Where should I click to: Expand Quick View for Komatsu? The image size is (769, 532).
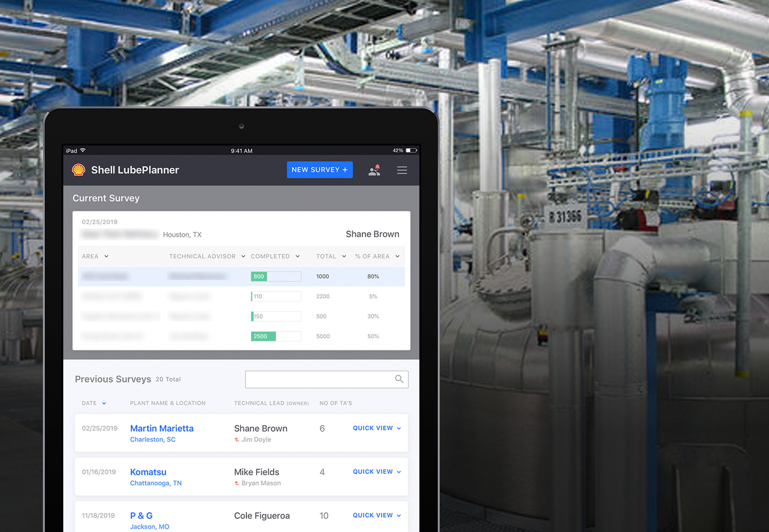pos(377,472)
